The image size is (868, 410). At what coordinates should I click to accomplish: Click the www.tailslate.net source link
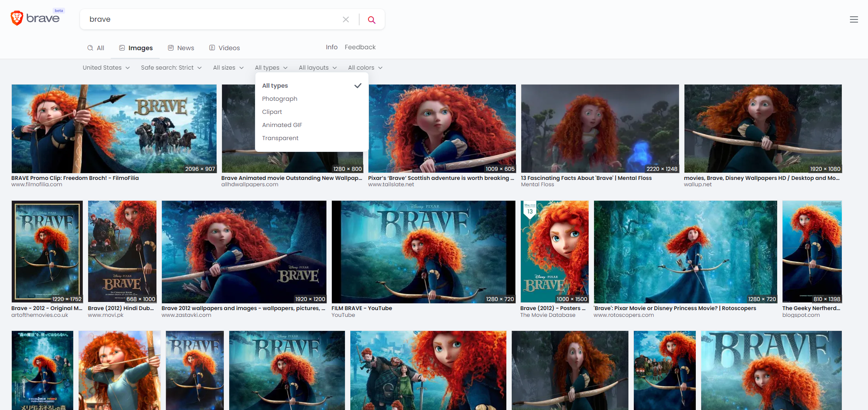coord(391,184)
